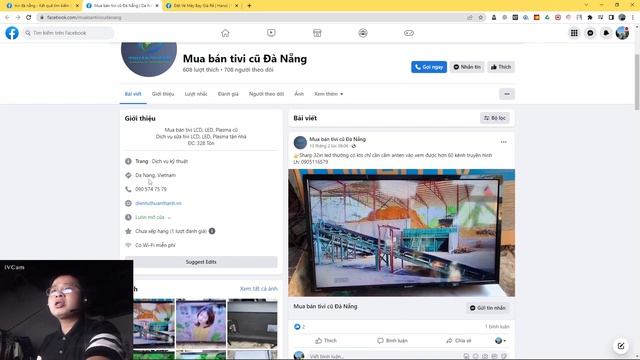Viewport: 640px width, 360px height.
Task: Select the Đánh giá tab
Action: tap(228, 94)
